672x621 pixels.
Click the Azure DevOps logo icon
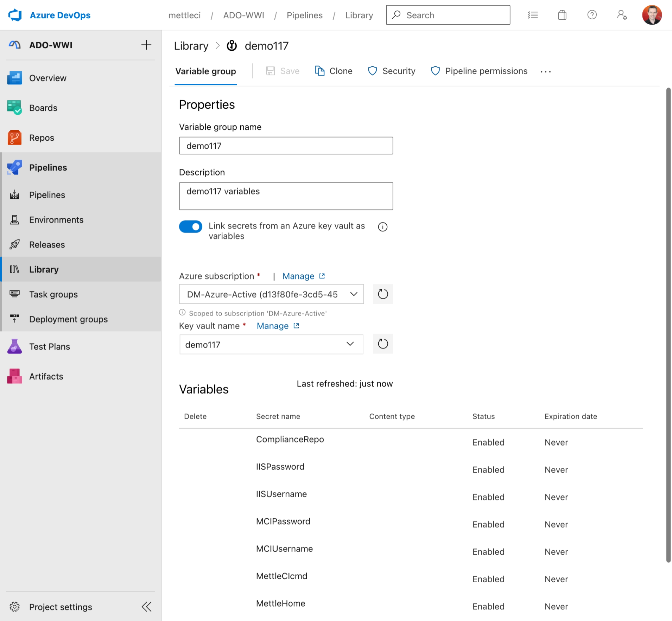(x=15, y=15)
